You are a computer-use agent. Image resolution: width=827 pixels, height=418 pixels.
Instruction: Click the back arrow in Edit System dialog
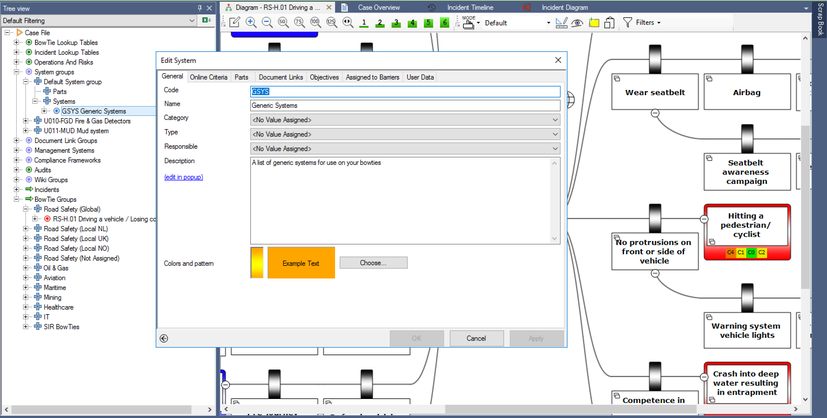point(164,338)
